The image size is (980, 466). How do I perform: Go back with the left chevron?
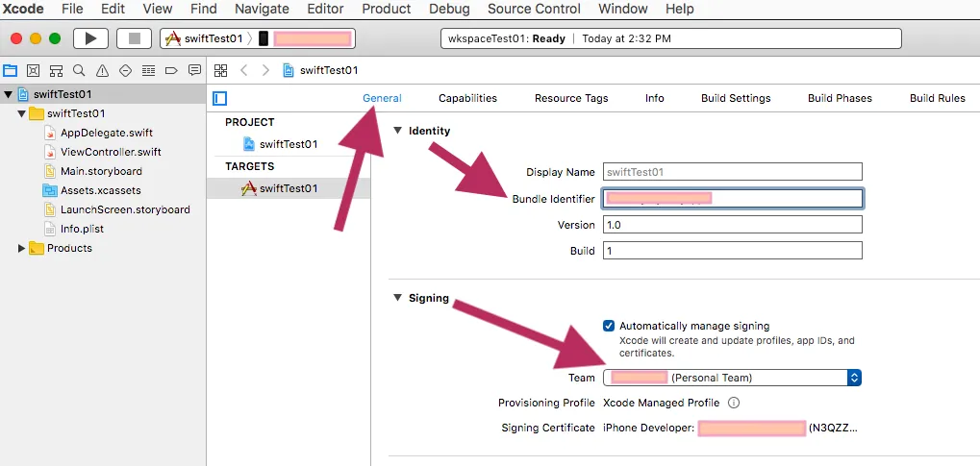click(x=243, y=70)
